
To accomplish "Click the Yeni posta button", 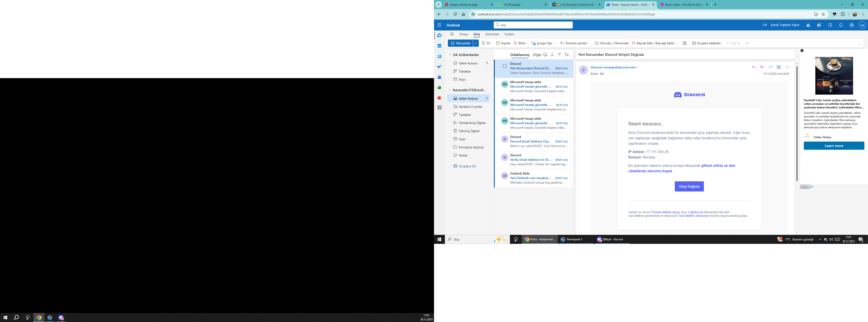I will (x=460, y=43).
